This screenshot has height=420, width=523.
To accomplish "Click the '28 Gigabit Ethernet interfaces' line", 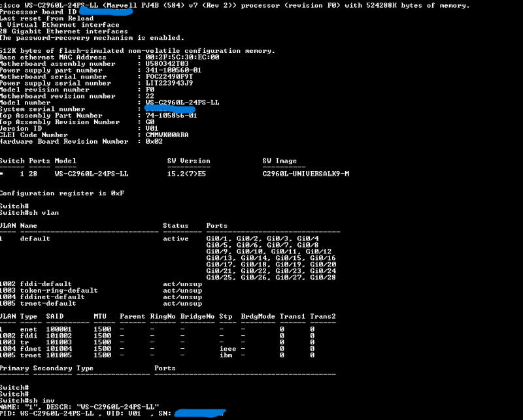I will coord(64,31).
